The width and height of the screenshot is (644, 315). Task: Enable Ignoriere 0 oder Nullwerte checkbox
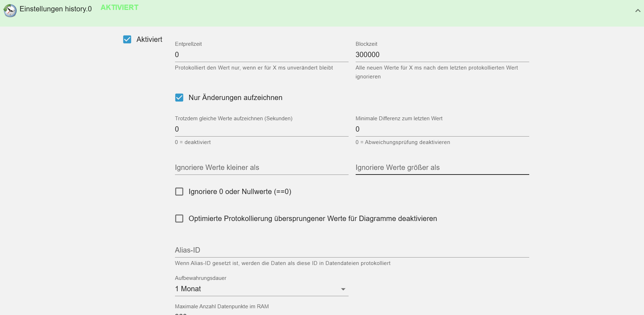pyautogui.click(x=179, y=192)
